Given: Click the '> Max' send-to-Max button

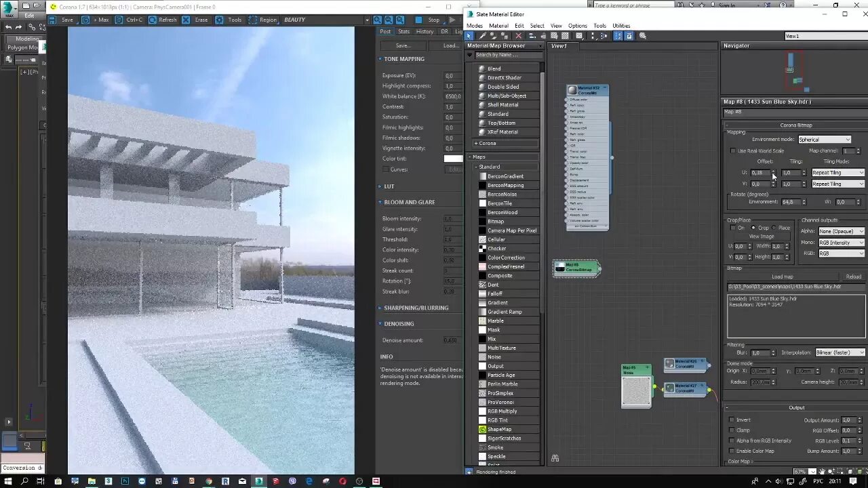Looking at the screenshot, I should click(x=96, y=20).
